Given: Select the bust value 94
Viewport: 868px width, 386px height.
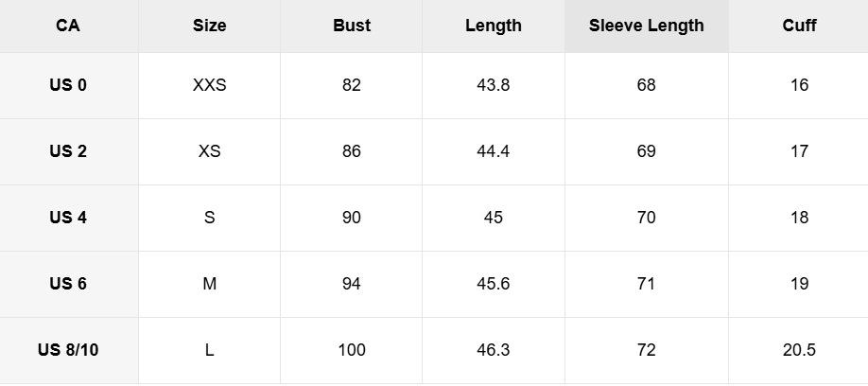Looking at the screenshot, I should [352, 284].
